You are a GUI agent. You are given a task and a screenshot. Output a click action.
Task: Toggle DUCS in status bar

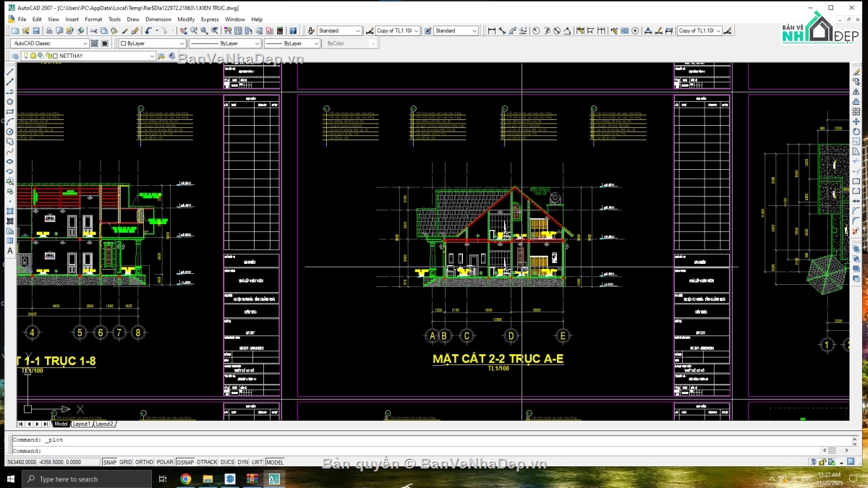click(227, 462)
